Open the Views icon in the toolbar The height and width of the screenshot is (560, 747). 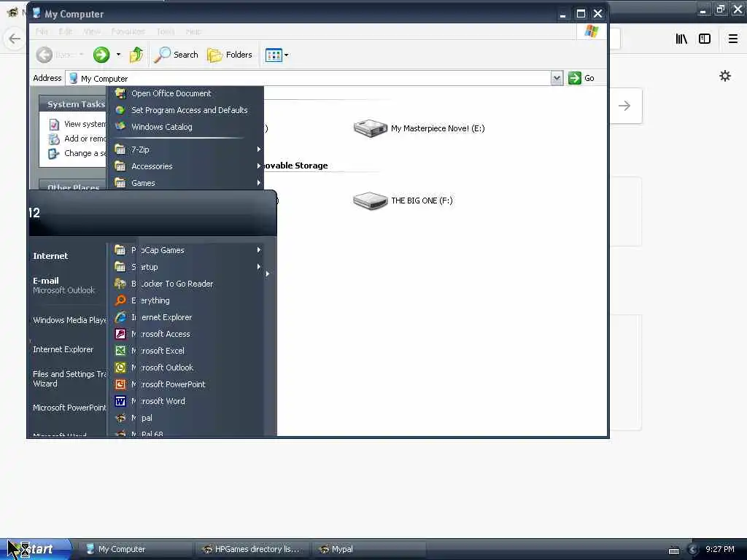click(x=274, y=55)
